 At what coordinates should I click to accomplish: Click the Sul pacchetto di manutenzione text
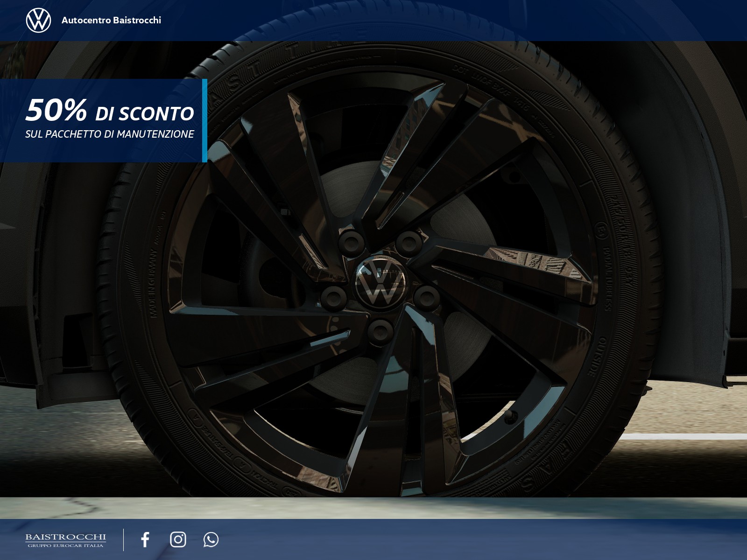(x=110, y=134)
